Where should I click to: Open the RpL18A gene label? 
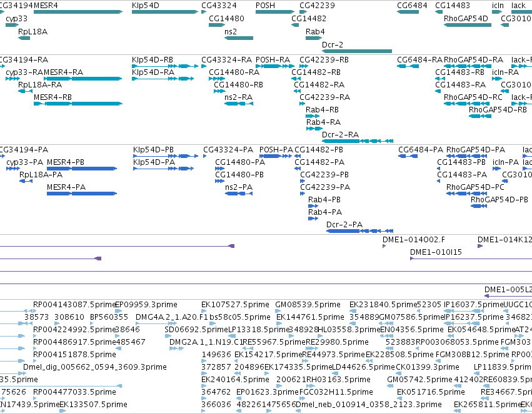point(33,31)
